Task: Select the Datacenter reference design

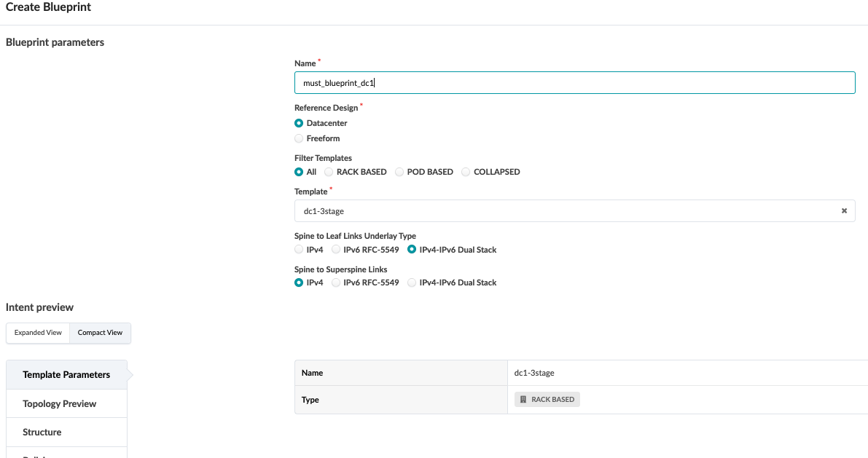Action: [299, 123]
